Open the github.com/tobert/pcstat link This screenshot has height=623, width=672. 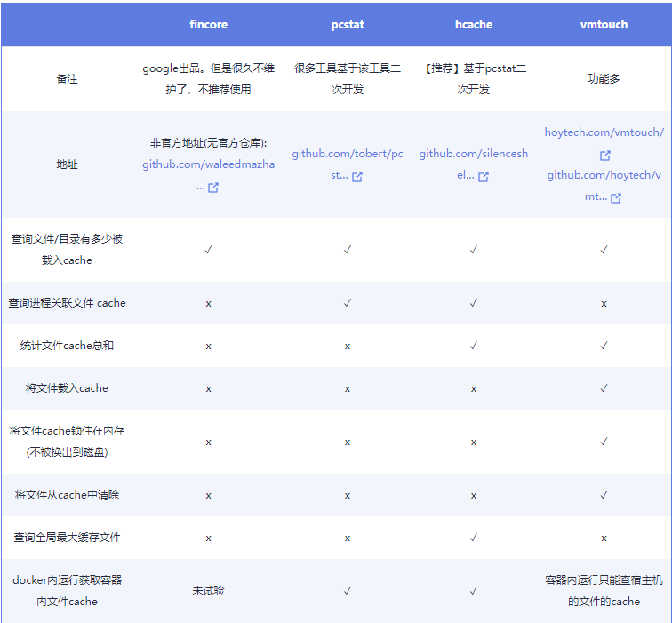click(348, 164)
